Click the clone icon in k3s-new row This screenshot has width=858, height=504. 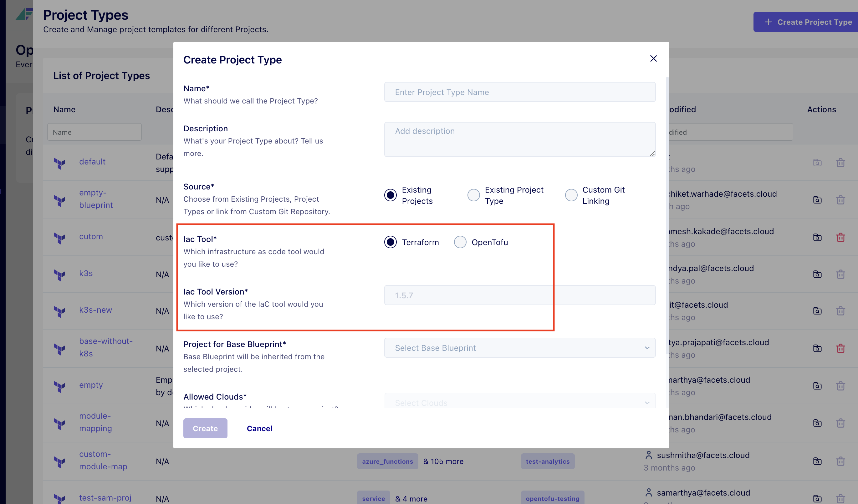[817, 311]
